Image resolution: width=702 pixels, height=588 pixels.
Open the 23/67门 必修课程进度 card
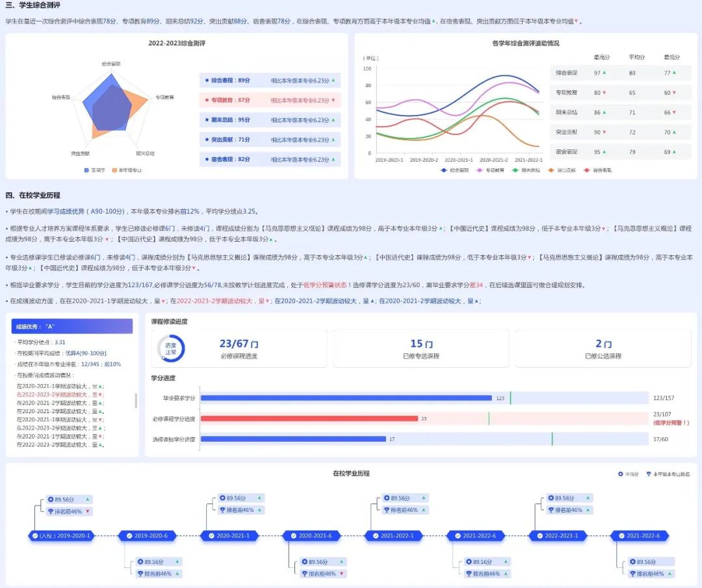pos(239,349)
